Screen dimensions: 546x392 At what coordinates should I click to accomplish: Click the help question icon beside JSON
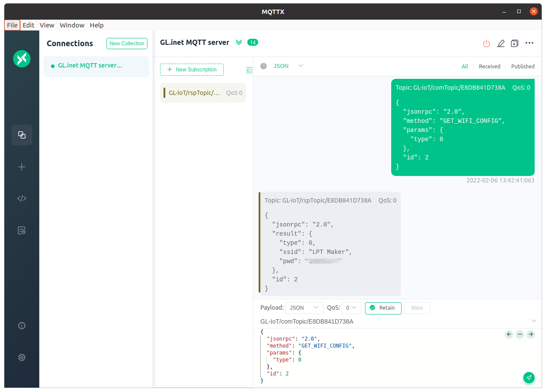263,66
